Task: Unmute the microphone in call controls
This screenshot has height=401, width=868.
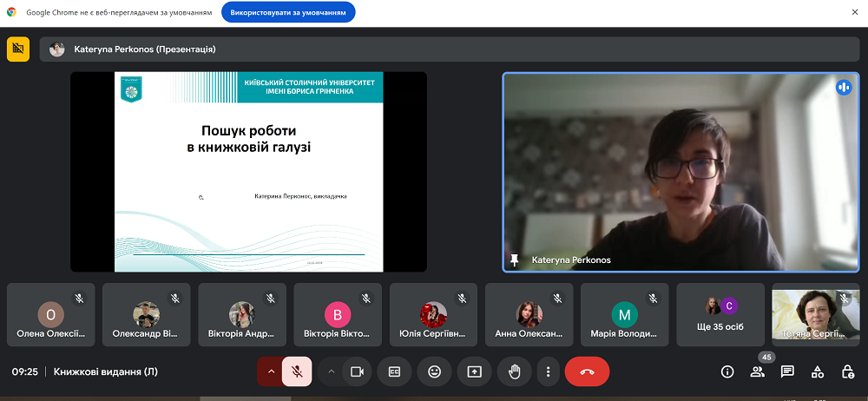Action: [x=297, y=371]
